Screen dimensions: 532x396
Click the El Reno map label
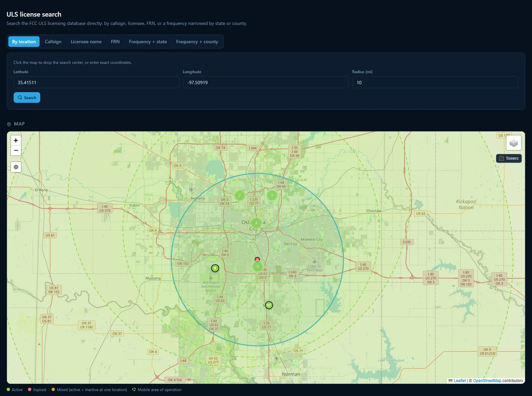pyautogui.click(x=41, y=190)
